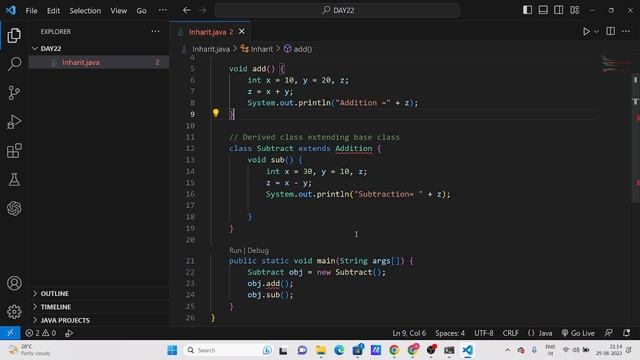Screen dimensions: 640x360
Task: Open File Explorer from the taskbar
Action: tap(321, 350)
